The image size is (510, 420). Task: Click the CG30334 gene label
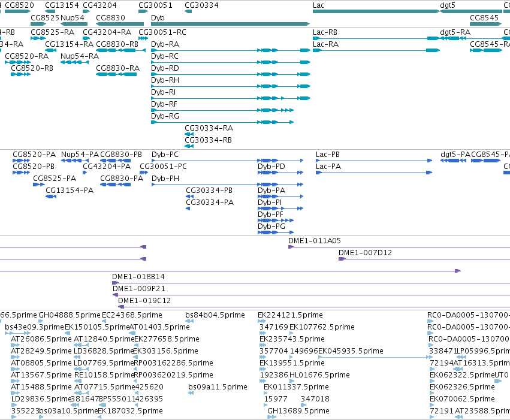click(x=201, y=5)
